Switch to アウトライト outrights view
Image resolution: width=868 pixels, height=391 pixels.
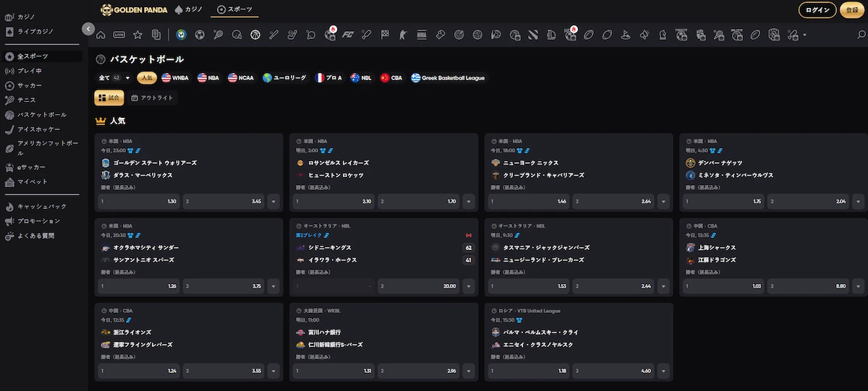coord(151,98)
